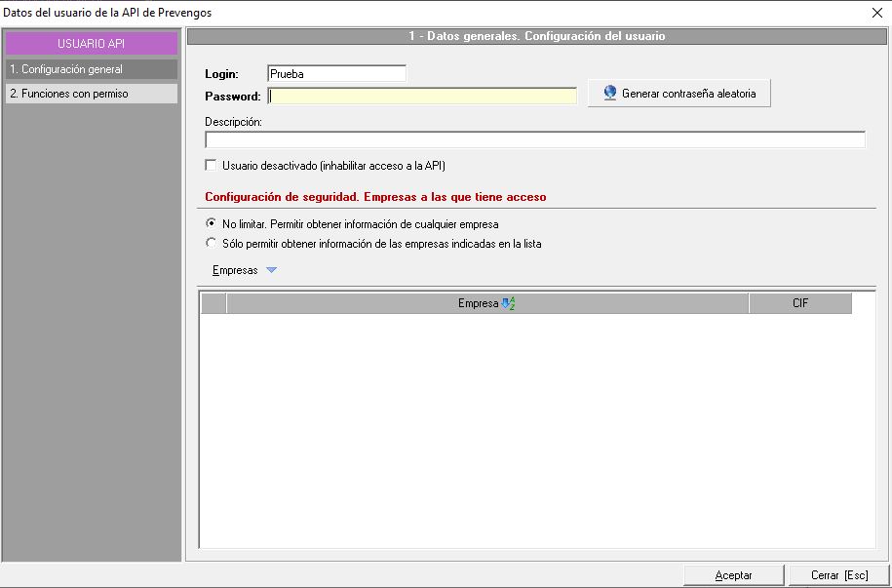Enable the Usuario desactivado checkbox
This screenshot has height=588, width=892.
pos(212,166)
